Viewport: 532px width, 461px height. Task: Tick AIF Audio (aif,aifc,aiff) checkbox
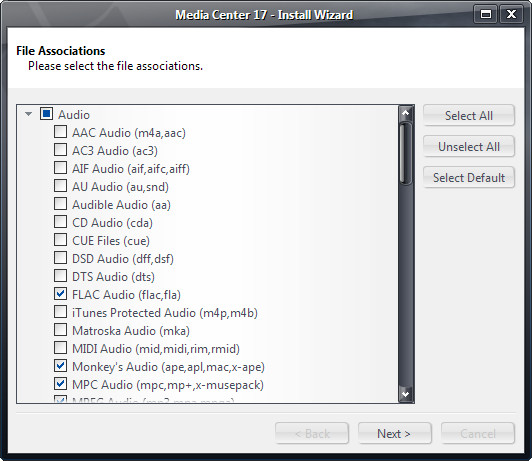[60, 168]
